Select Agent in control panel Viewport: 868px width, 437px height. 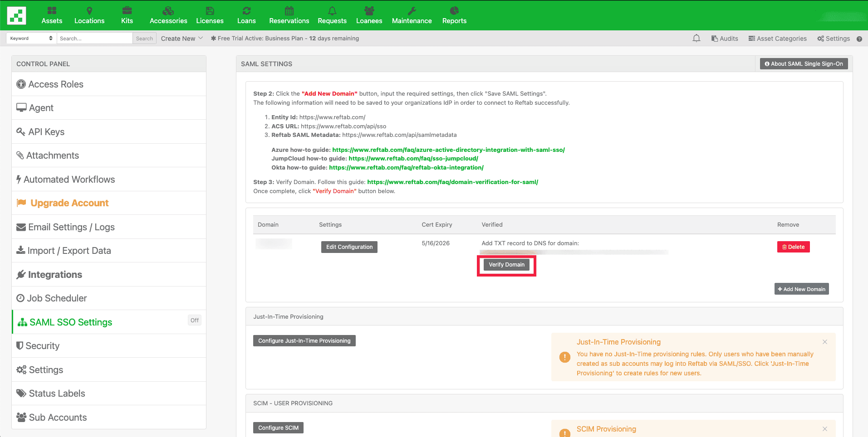[109, 108]
